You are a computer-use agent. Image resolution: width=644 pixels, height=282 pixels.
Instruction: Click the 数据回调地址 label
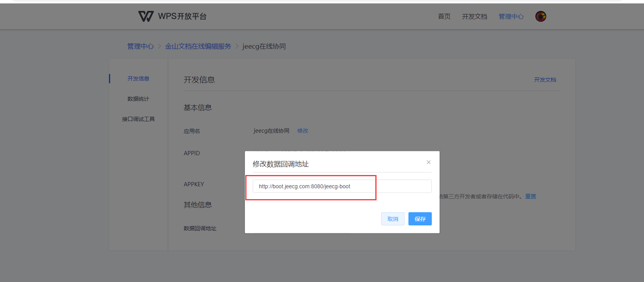(200, 228)
